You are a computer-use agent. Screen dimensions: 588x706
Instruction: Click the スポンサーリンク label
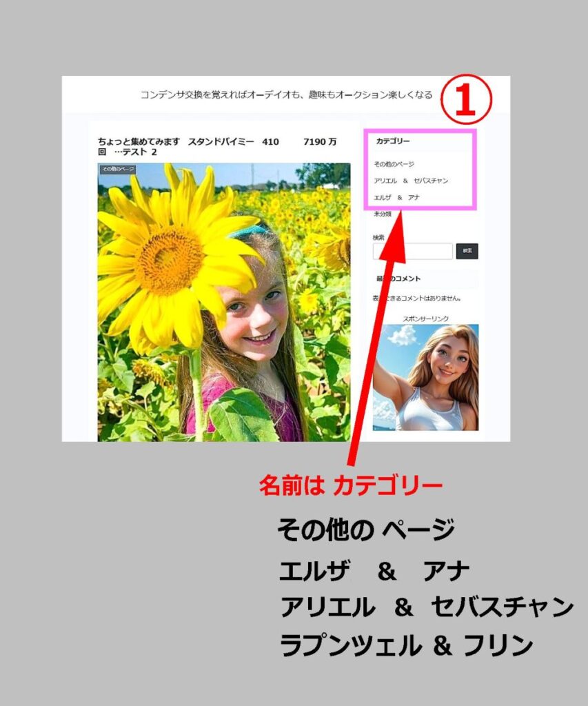[x=425, y=319]
